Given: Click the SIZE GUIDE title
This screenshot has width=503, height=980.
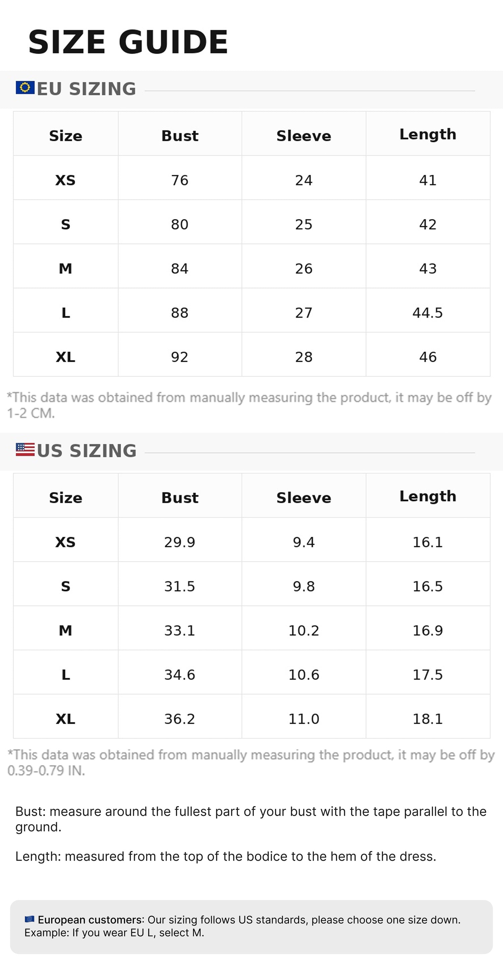Looking at the screenshot, I should 128,42.
